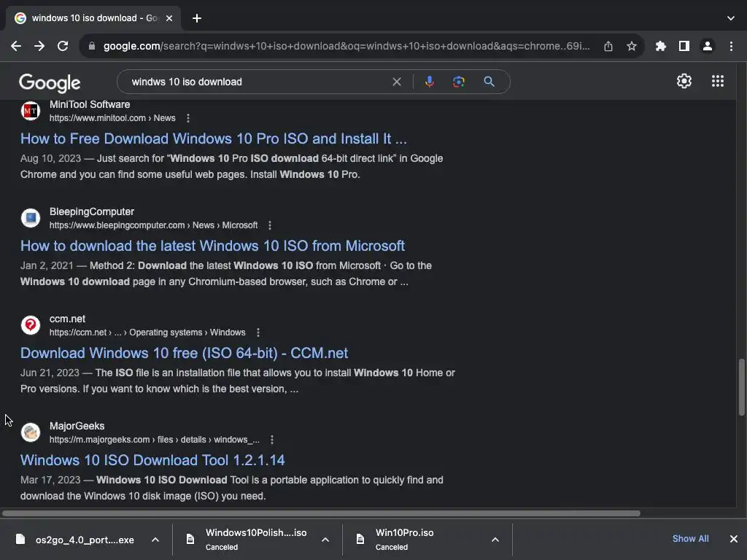This screenshot has width=747, height=560.
Task: Go back to the previous page
Action: coord(16,46)
